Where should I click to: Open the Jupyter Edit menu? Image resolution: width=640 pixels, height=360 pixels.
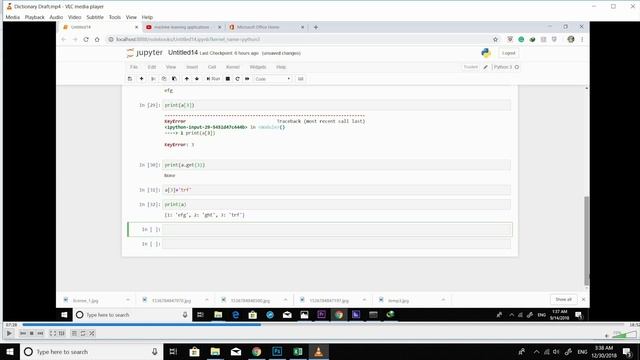(151, 67)
